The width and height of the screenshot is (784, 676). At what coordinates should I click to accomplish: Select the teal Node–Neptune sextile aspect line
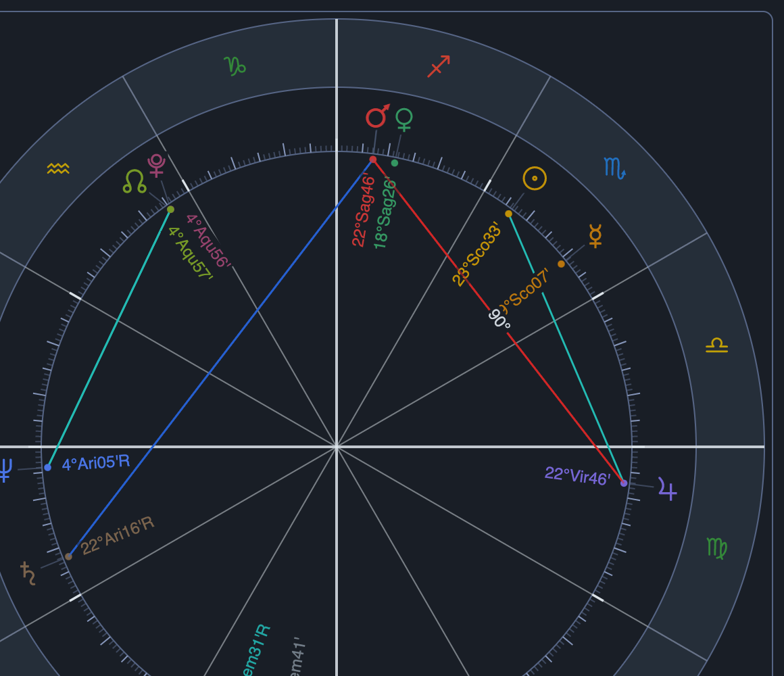coord(109,338)
